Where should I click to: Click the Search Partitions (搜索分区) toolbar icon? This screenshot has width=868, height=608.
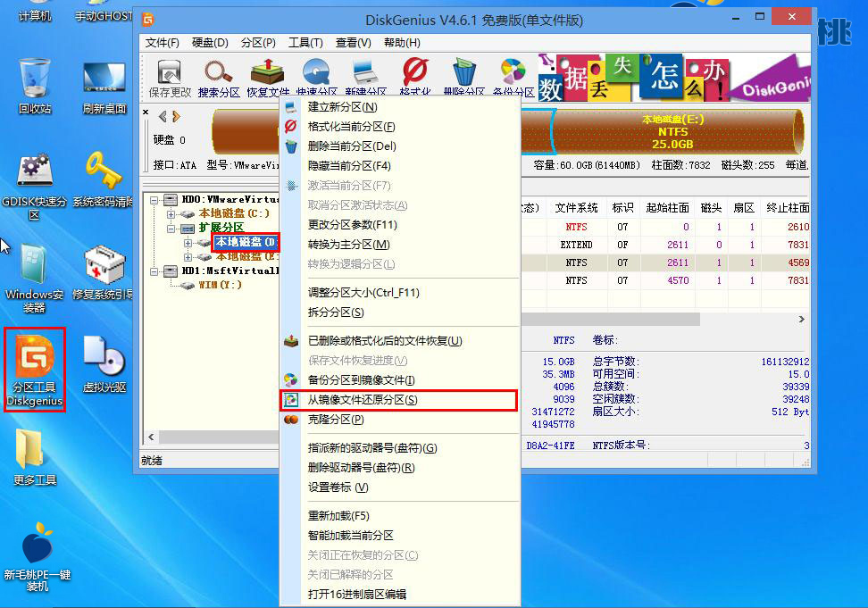click(x=219, y=79)
